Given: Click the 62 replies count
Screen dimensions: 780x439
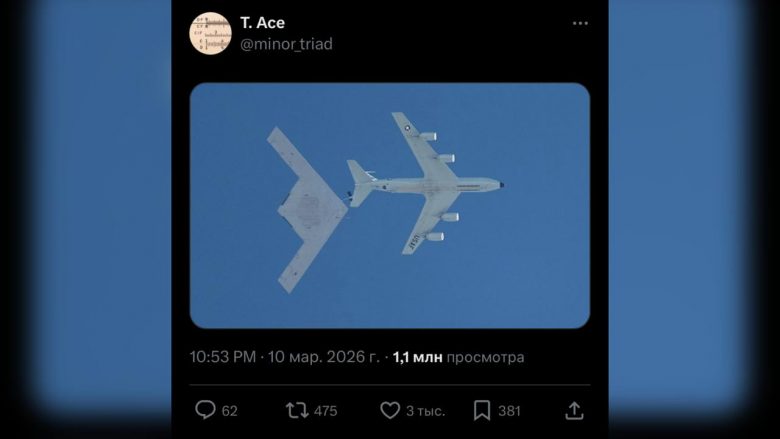Looking at the screenshot, I should 230,410.
